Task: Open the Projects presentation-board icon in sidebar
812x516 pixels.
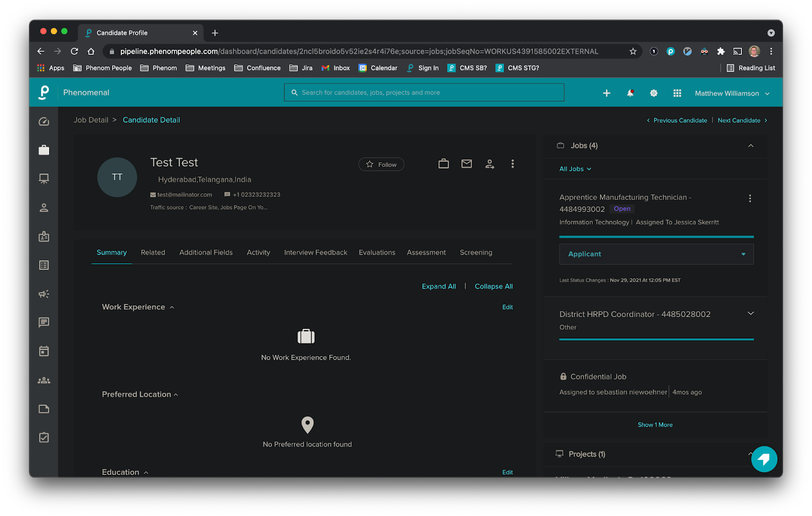Action: coord(44,179)
